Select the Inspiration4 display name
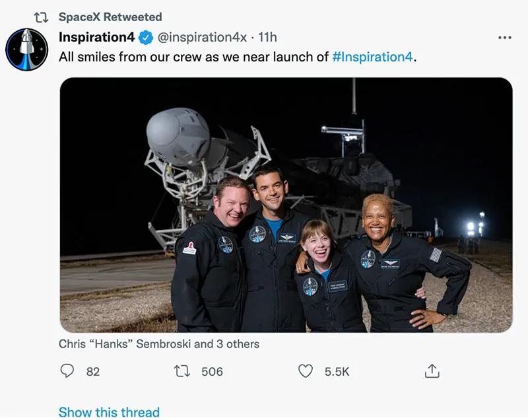This screenshot has width=528, height=420. tap(95, 38)
